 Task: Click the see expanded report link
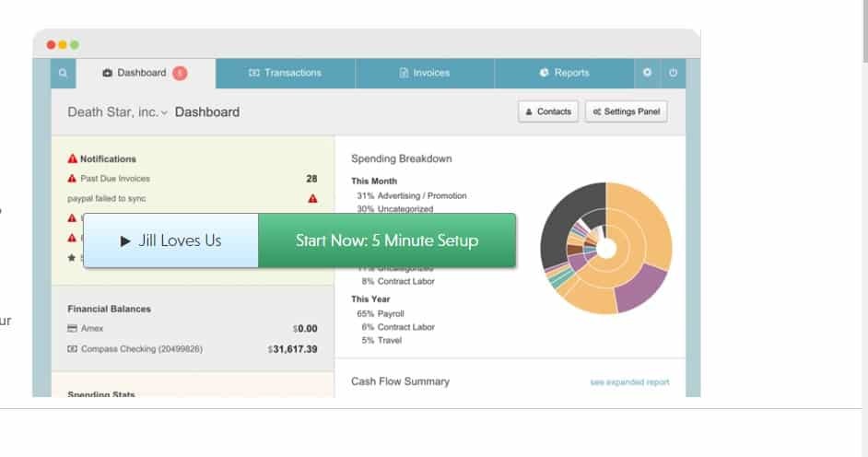[629, 382]
